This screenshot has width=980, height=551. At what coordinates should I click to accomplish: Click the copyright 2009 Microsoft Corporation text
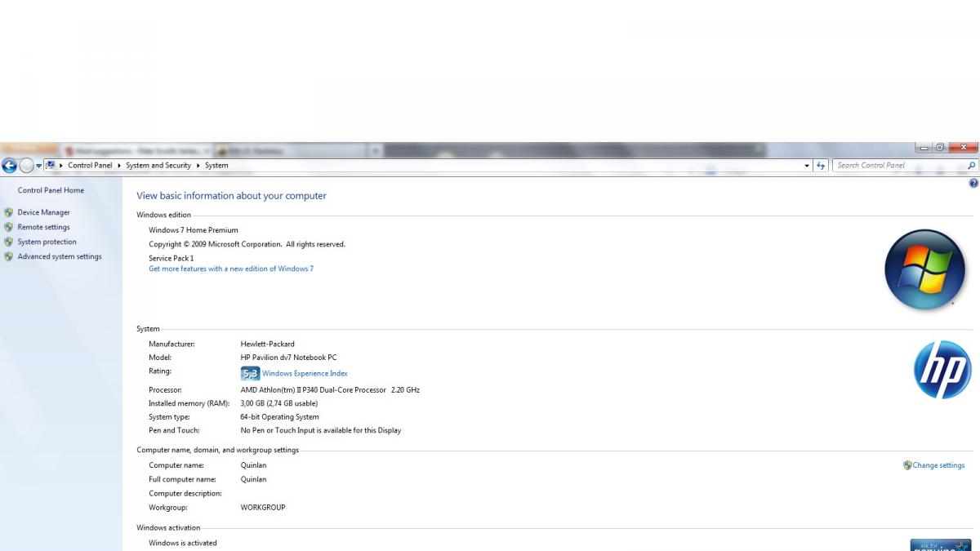pos(247,244)
